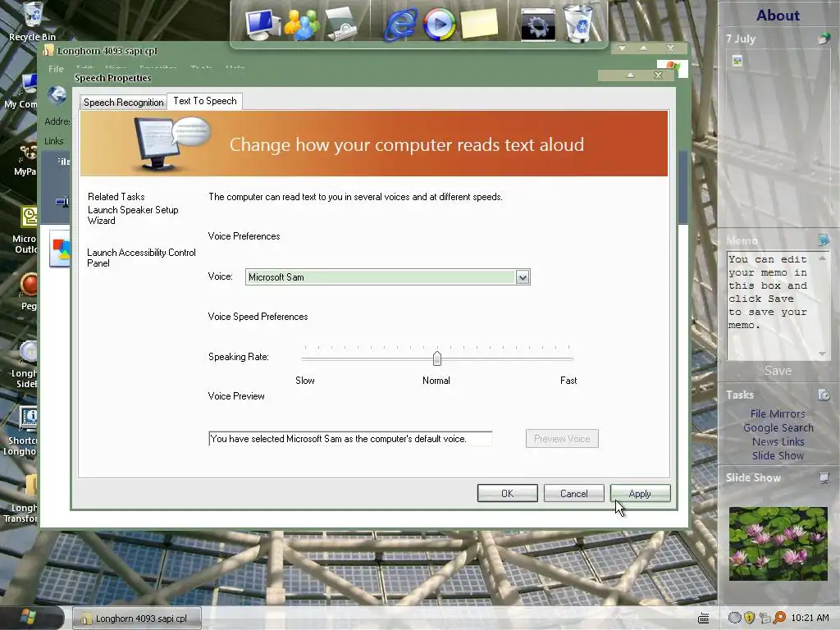Screen dimensions: 840x630
Task: Open the users icon in top dock
Action: tap(302, 24)
